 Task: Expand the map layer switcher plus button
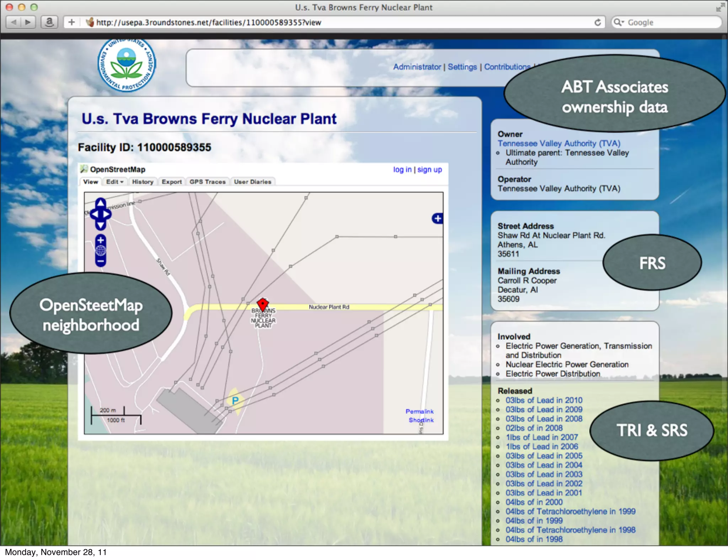coord(438,218)
